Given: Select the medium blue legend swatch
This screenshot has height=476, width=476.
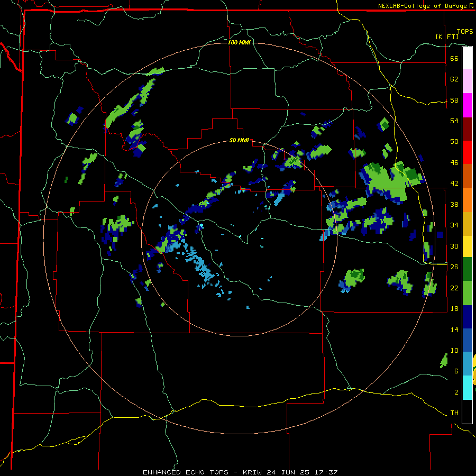Looking at the screenshot, I should [x=467, y=340].
